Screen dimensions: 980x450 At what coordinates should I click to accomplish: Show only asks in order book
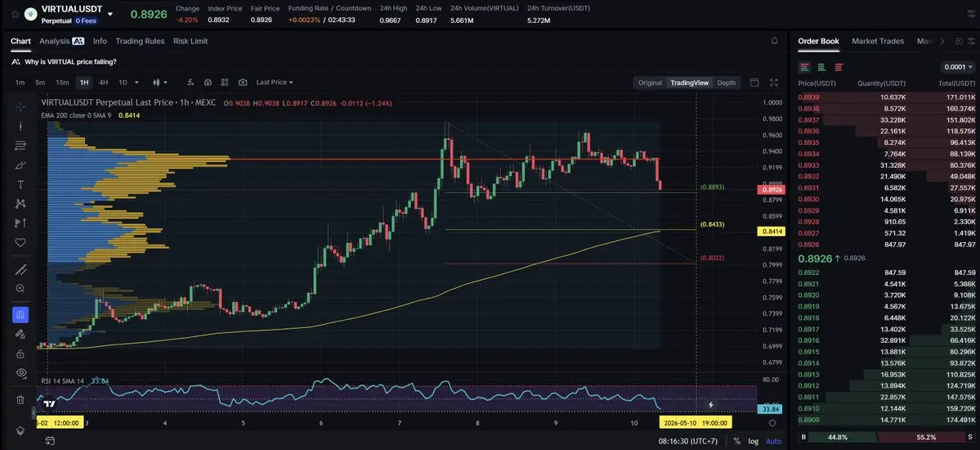(838, 67)
